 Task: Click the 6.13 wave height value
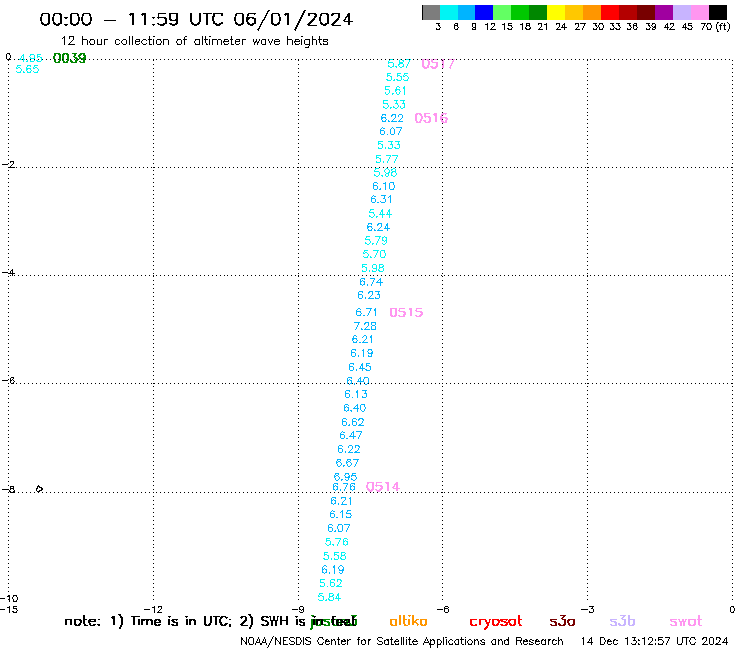tap(356, 395)
